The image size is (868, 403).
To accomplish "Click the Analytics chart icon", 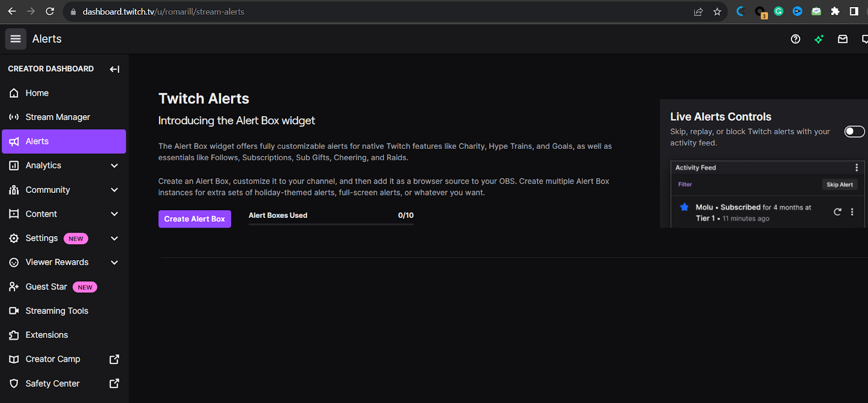I will pos(14,165).
